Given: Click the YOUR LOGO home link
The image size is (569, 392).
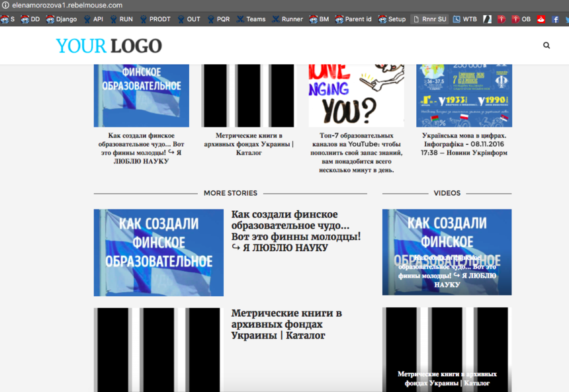Looking at the screenshot, I should pos(109,46).
